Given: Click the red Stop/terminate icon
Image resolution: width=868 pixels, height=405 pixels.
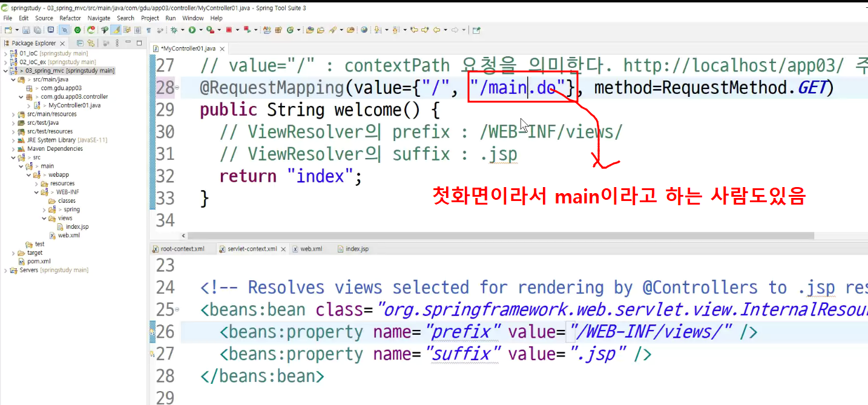Looking at the screenshot, I should coord(229,30).
